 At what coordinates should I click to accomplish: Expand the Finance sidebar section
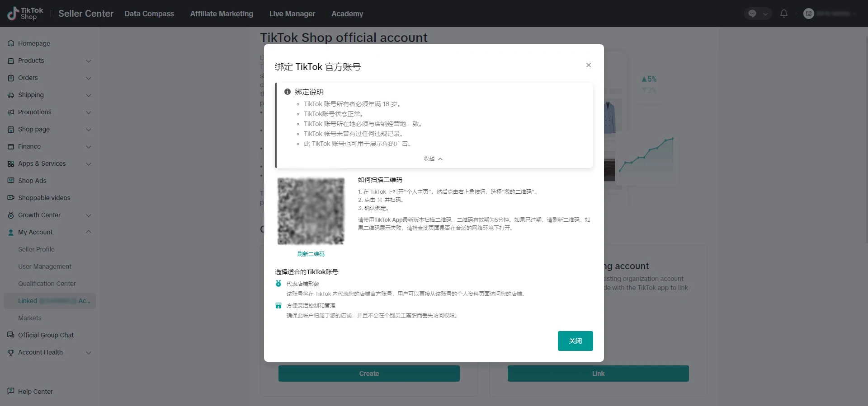click(89, 147)
